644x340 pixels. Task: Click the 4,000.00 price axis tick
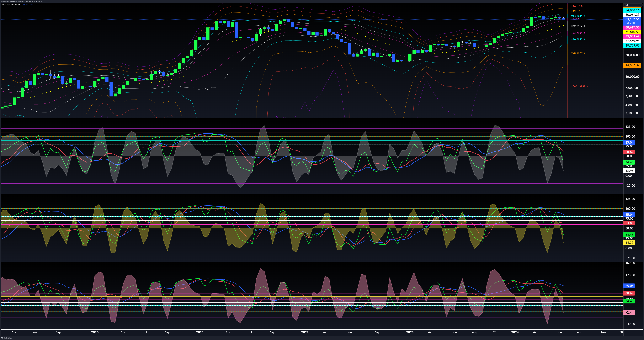pyautogui.click(x=632, y=105)
